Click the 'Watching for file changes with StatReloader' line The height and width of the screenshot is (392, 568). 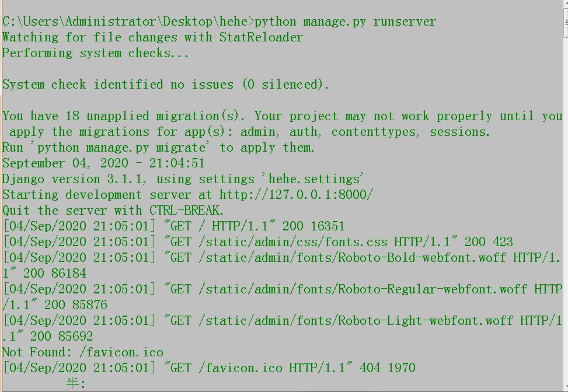pyautogui.click(x=152, y=37)
